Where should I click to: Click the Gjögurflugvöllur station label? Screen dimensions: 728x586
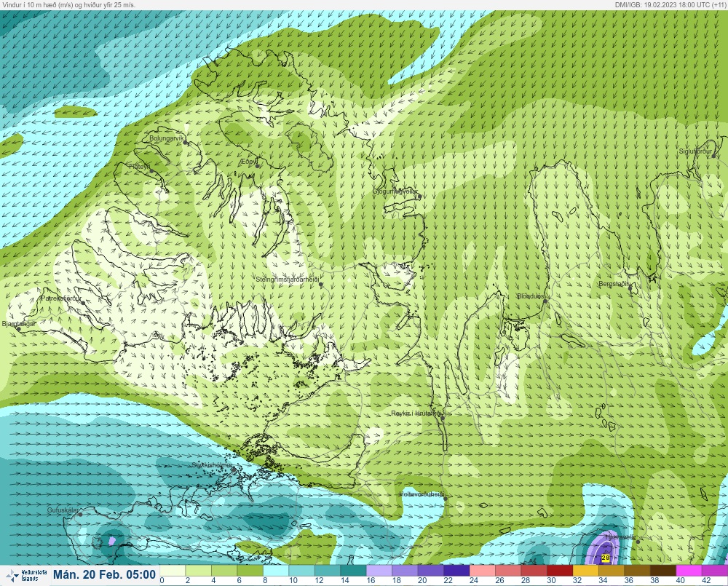395,191
